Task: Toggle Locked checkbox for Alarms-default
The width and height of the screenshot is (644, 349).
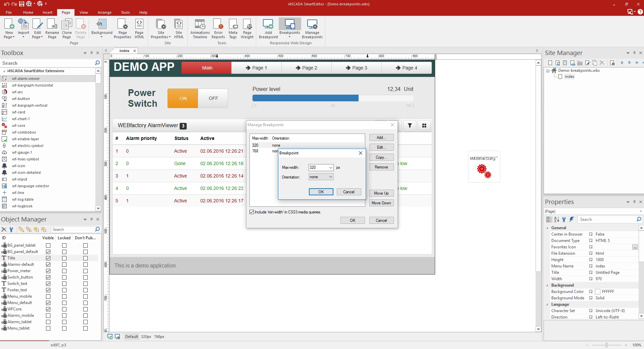Action: tap(64, 264)
